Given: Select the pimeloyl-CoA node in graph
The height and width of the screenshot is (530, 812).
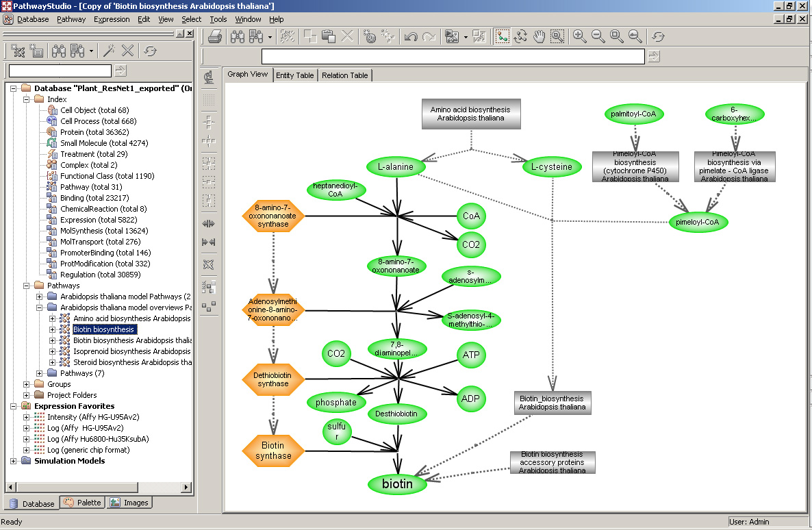Looking at the screenshot, I should click(x=698, y=223).
